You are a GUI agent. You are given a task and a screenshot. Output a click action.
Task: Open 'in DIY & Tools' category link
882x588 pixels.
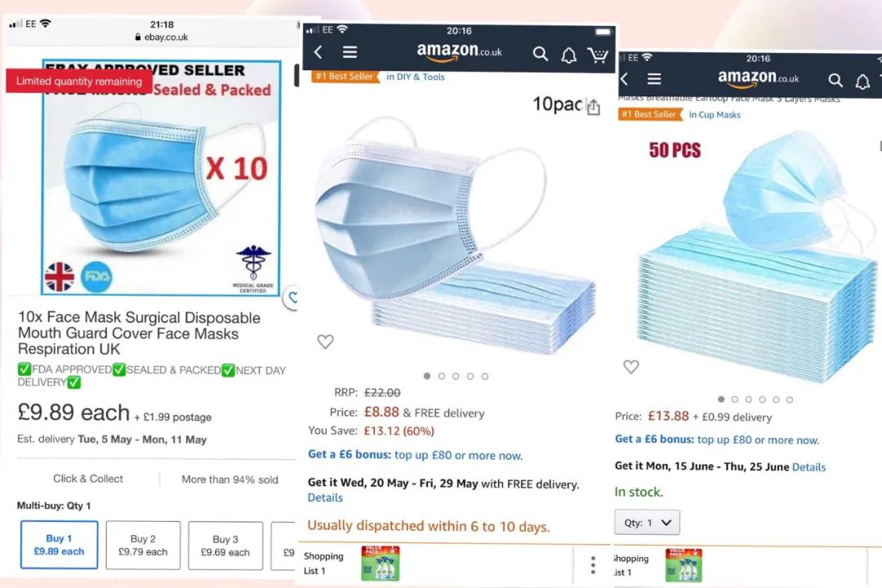click(415, 77)
